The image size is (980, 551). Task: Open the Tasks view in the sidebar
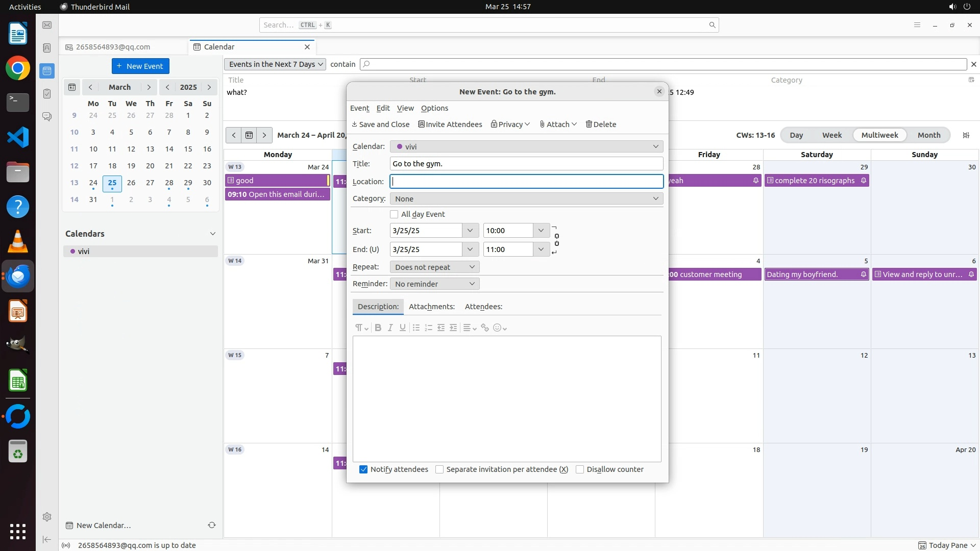pos(47,94)
